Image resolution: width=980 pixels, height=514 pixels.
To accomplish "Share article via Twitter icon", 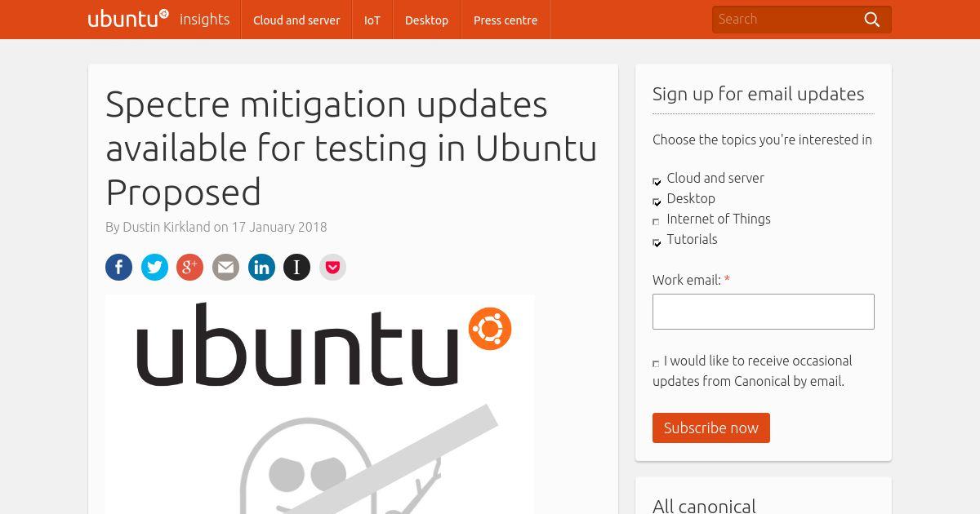I will click(x=154, y=267).
